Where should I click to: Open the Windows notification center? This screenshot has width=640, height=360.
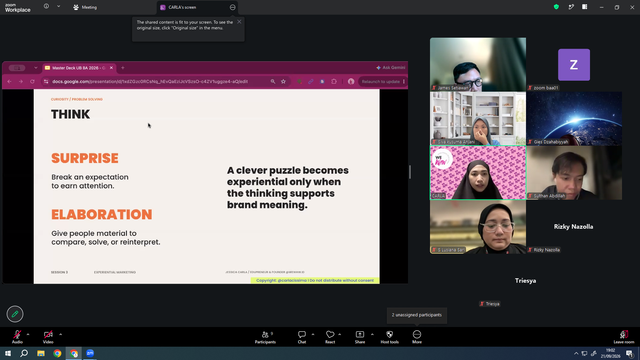click(629, 353)
